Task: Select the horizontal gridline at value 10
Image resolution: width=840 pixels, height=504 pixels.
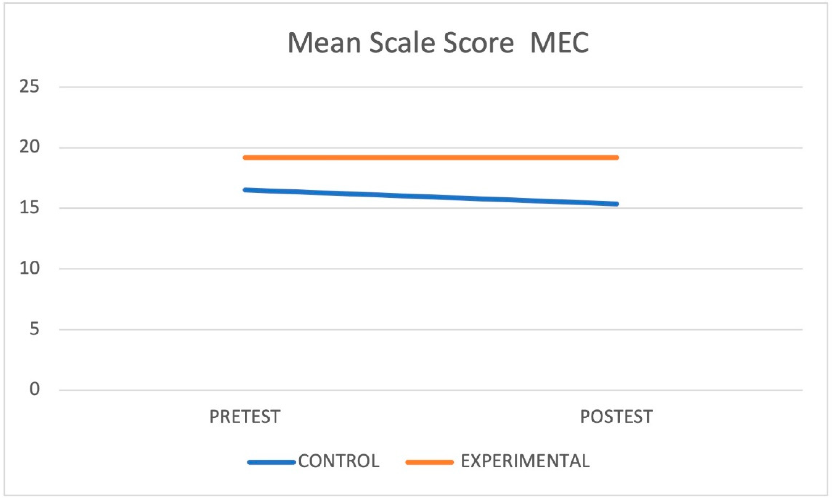Action: coord(431,269)
